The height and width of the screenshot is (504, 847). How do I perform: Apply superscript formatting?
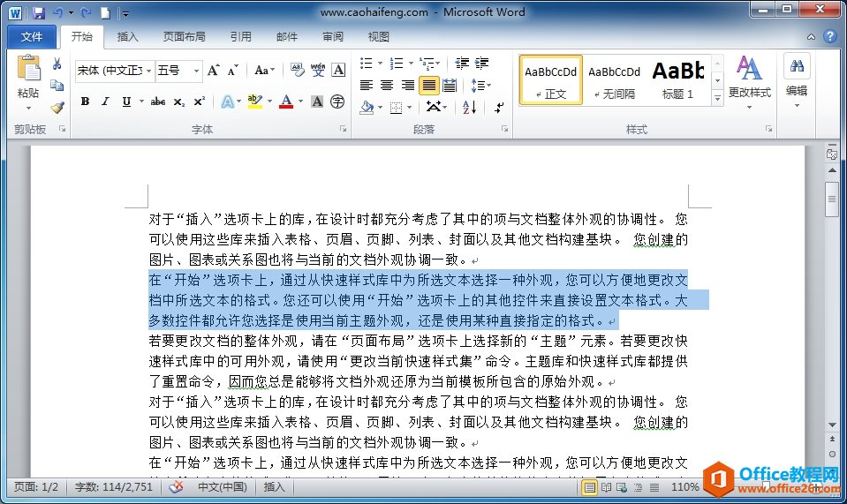pyautogui.click(x=200, y=102)
